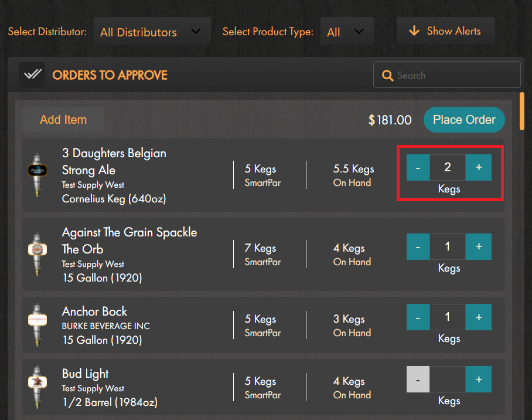Image resolution: width=532 pixels, height=420 pixels.
Task: Click the down-arrow icon inside Show Alerts
Action: click(415, 31)
